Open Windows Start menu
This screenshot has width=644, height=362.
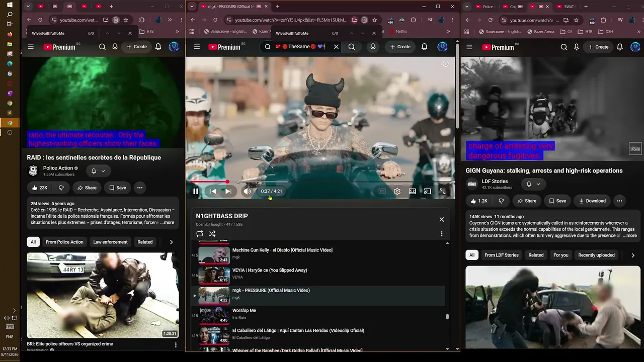pyautogui.click(x=10, y=5)
